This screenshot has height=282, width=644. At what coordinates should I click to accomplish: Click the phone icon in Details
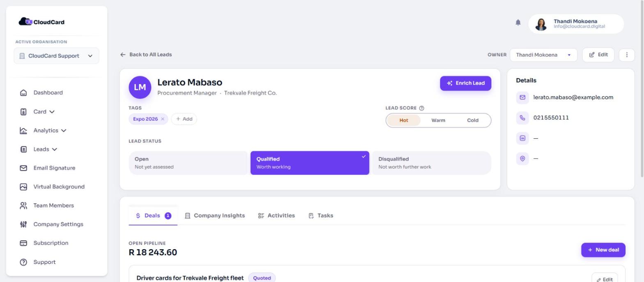point(522,118)
